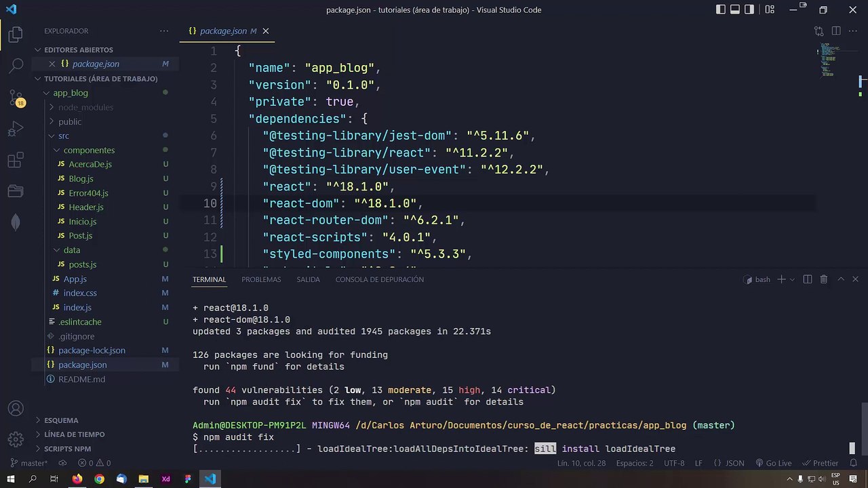Select the bash terminal instance
Screen dimensions: 868x488
coord(757,279)
